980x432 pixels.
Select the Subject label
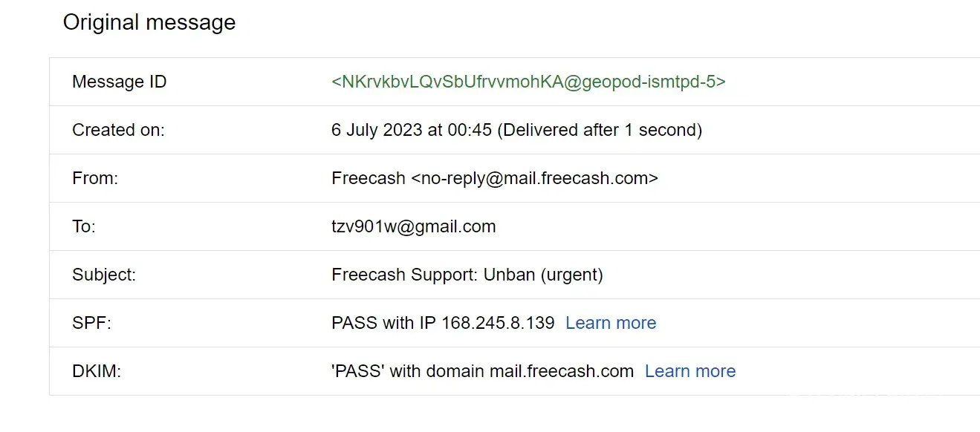(104, 275)
